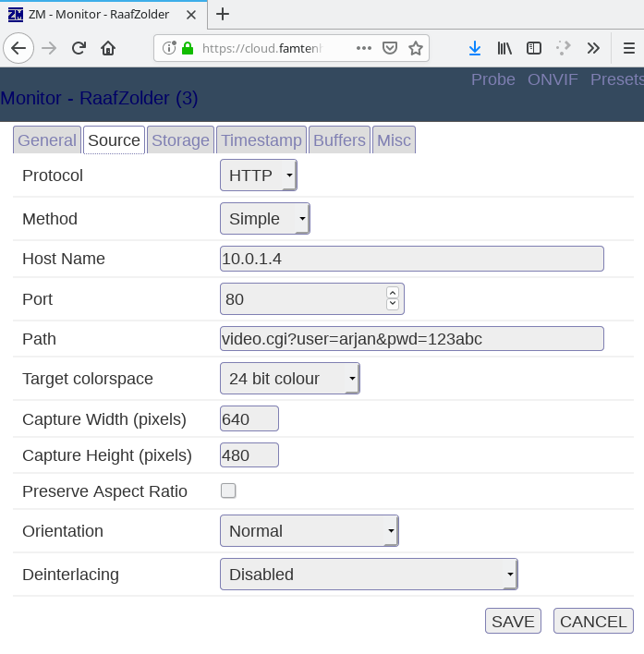Image resolution: width=644 pixels, height=654 pixels.
Task: Switch to the Timestamp tab
Action: pyautogui.click(x=261, y=140)
